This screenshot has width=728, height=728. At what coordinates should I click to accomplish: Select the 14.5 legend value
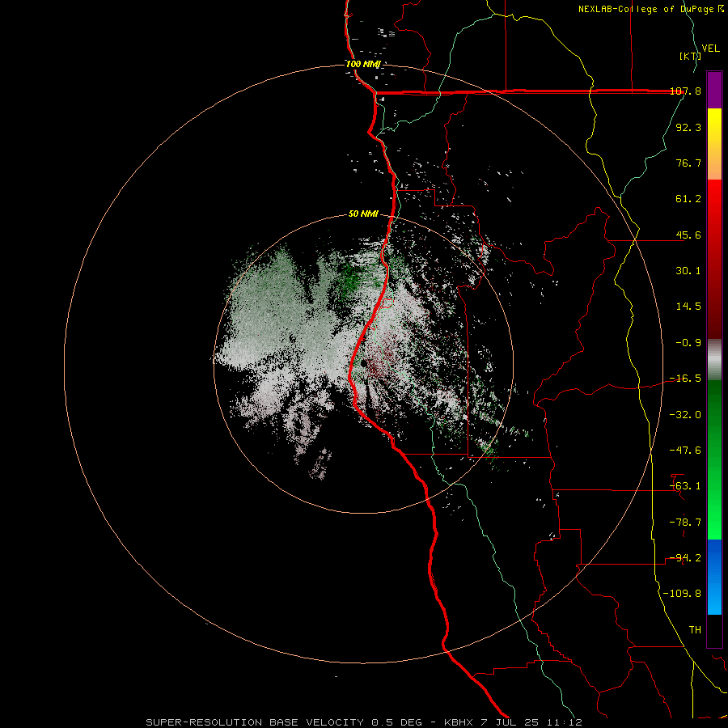[x=688, y=307]
